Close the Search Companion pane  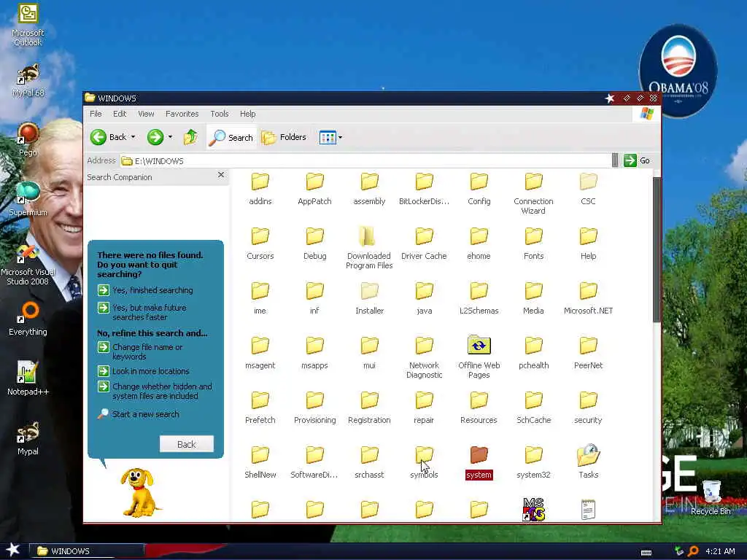pyautogui.click(x=220, y=175)
